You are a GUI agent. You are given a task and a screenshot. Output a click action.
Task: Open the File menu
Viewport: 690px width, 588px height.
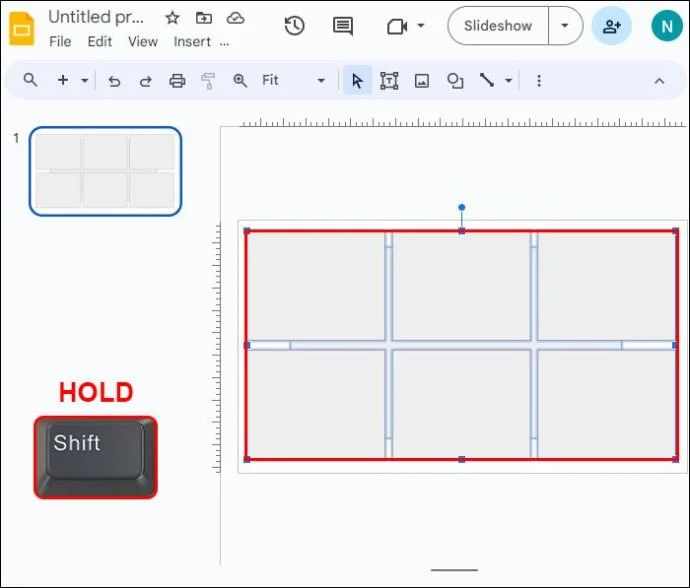[x=60, y=42]
